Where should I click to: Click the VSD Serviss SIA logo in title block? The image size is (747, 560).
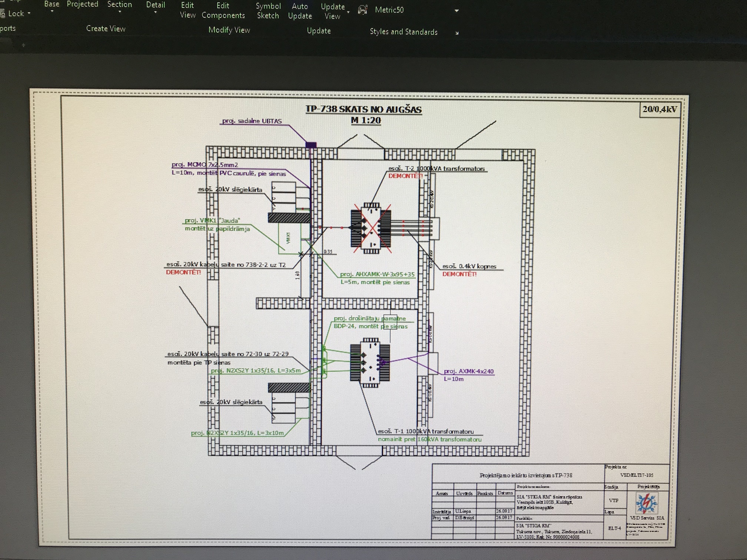click(647, 503)
